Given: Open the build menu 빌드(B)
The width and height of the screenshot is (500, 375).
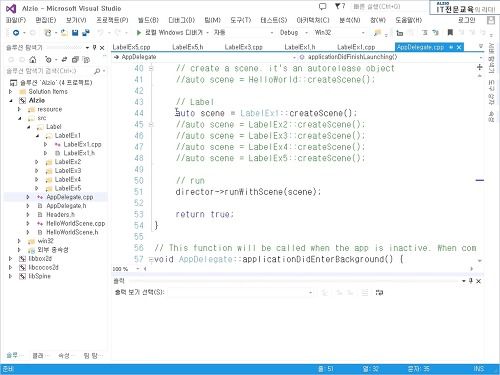Looking at the screenshot, I should click(148, 20).
